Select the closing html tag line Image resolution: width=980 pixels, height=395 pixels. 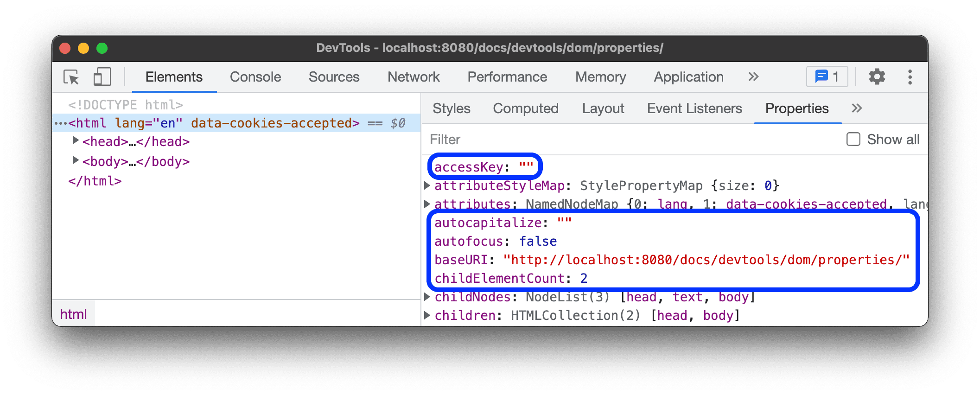pyautogui.click(x=95, y=181)
